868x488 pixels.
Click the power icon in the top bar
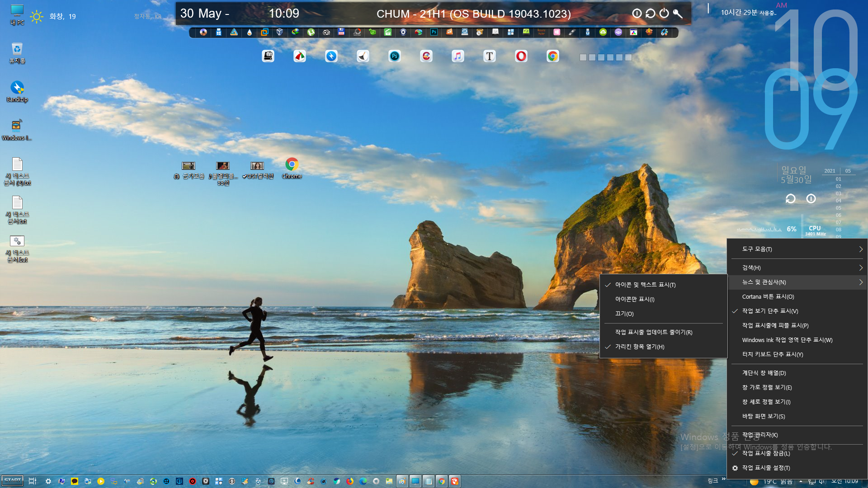coord(664,14)
